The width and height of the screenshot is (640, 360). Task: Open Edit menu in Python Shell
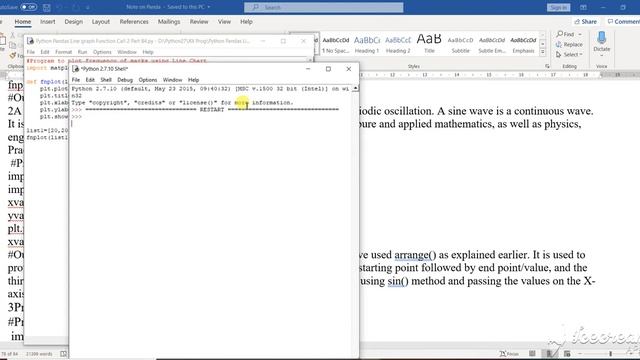[x=90, y=80]
